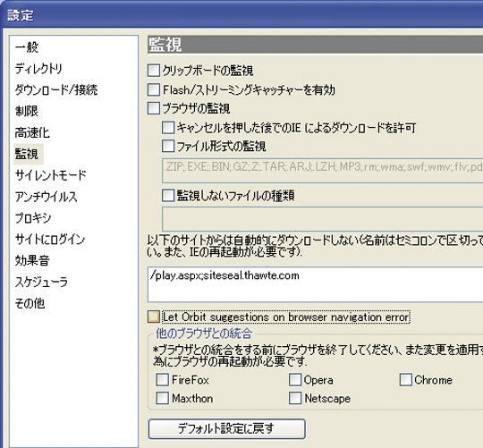Enable FireFox browser integration
This screenshot has width=483, height=448.
click(x=162, y=380)
